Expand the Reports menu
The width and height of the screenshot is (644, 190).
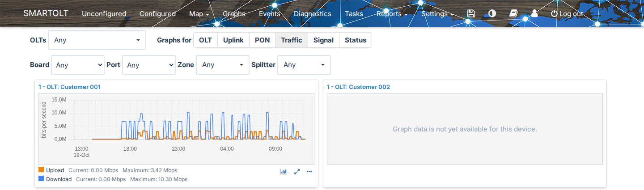(x=392, y=14)
